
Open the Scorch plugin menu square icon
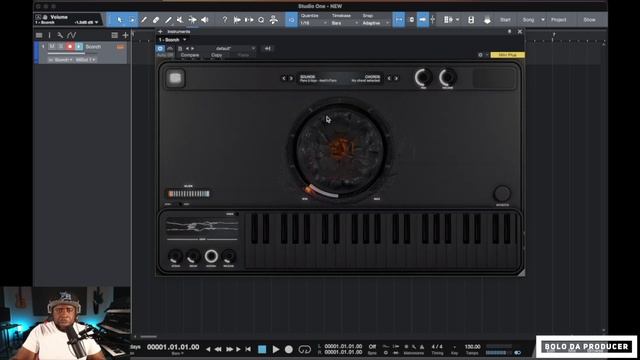[176, 78]
